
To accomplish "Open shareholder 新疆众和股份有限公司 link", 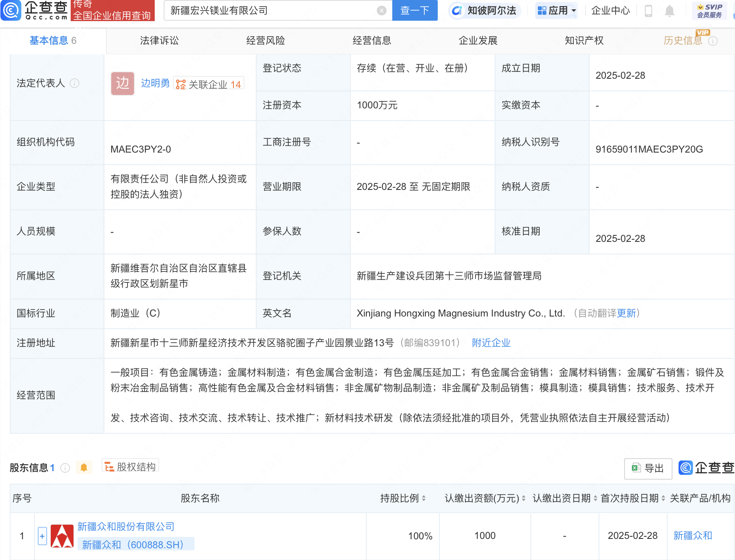I will (x=126, y=527).
